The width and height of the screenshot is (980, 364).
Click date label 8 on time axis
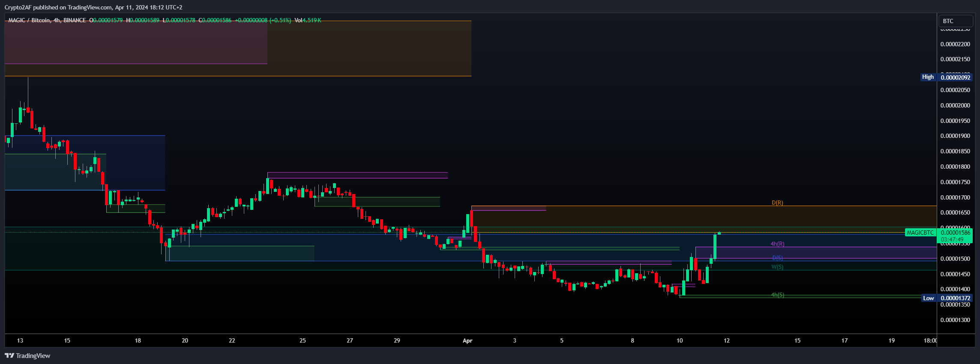point(632,340)
